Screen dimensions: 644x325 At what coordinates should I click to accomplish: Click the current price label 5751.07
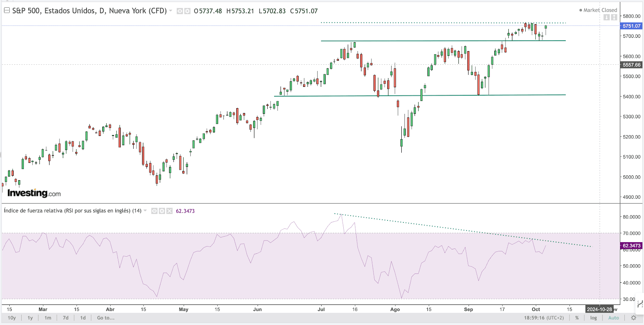pos(631,26)
